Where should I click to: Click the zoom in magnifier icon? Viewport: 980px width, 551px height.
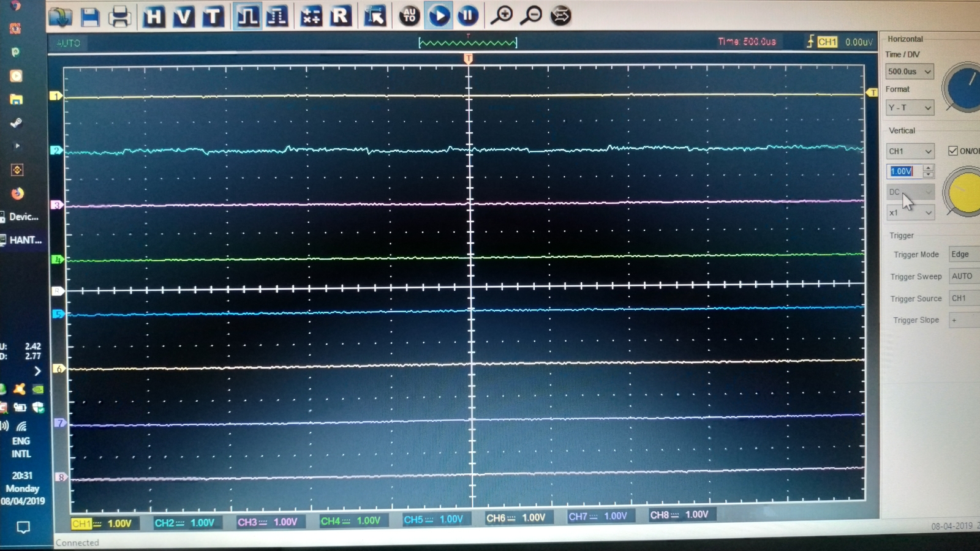coord(502,15)
